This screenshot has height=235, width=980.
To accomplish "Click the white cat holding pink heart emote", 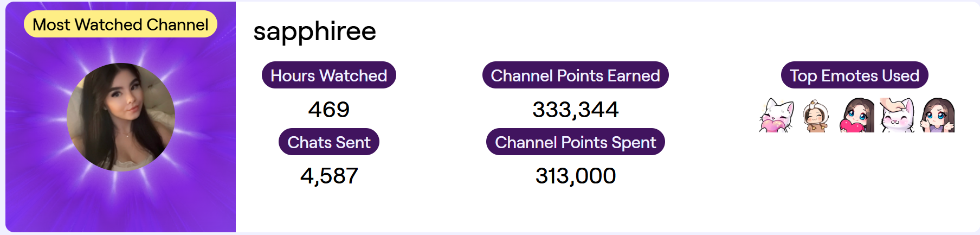I will [x=776, y=115].
